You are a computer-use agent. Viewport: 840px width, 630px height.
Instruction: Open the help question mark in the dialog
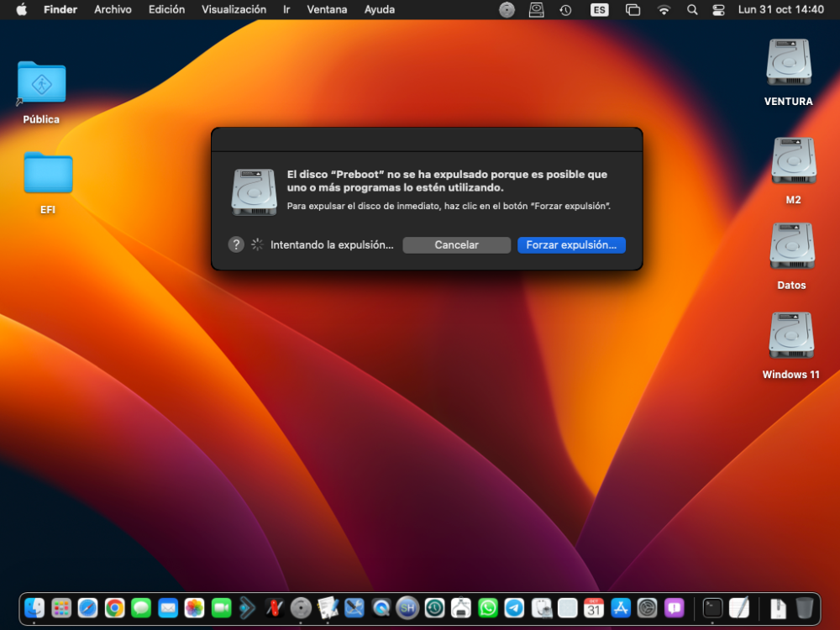[236, 244]
